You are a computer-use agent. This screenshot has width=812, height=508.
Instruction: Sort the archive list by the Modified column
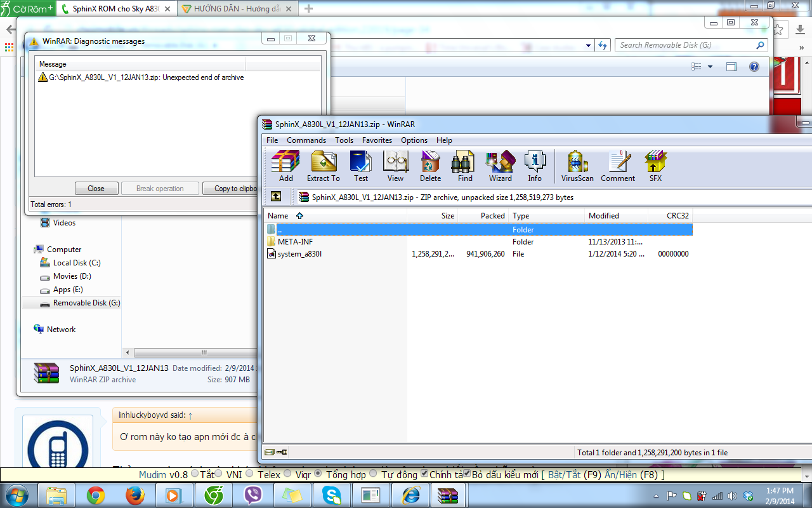click(617, 216)
